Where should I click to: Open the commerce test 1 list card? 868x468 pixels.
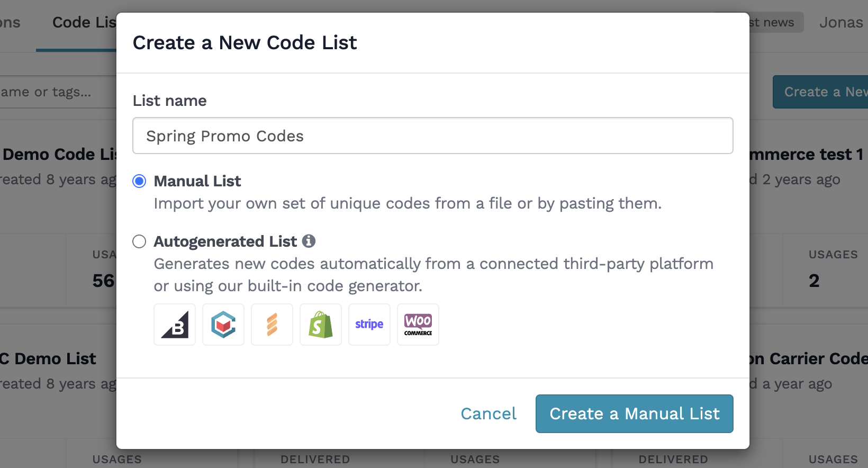point(806,155)
